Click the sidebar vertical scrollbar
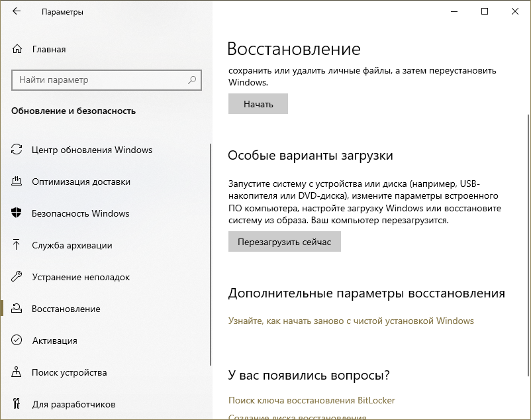Screen dimensions: 531x420 [x=211, y=252]
